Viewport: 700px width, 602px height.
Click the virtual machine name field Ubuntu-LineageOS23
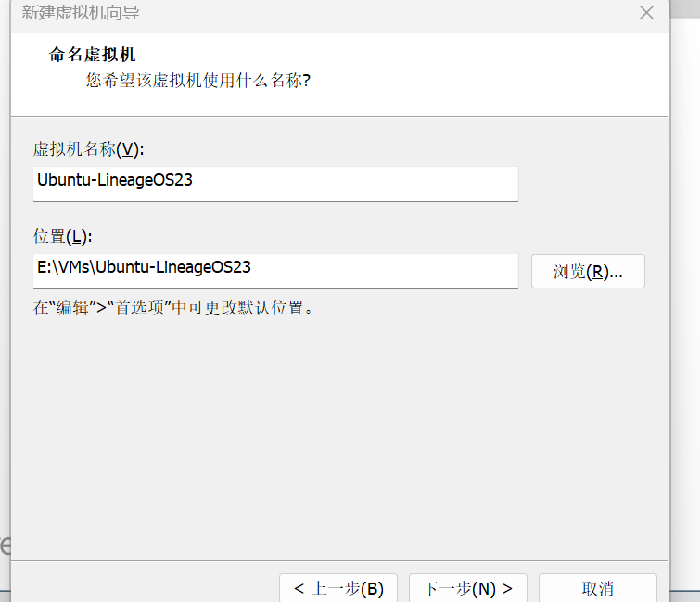click(275, 184)
